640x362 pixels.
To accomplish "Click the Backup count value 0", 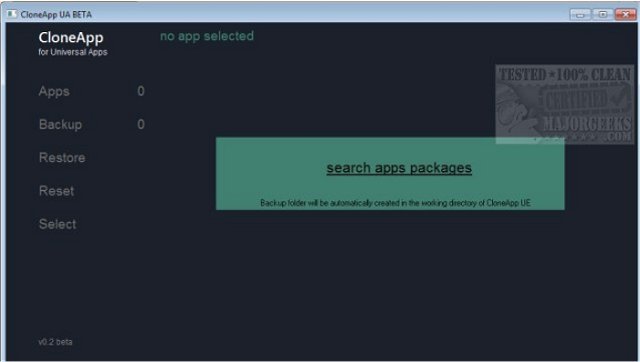I will (x=141, y=124).
